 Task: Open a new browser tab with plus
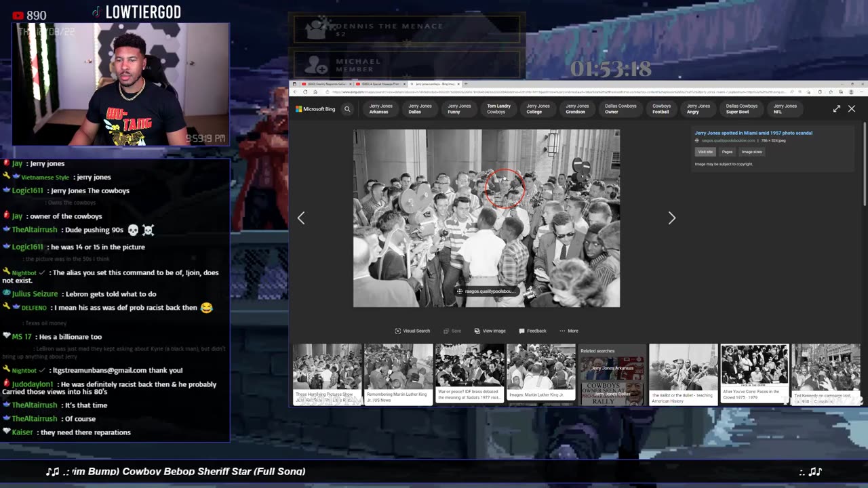tap(466, 83)
